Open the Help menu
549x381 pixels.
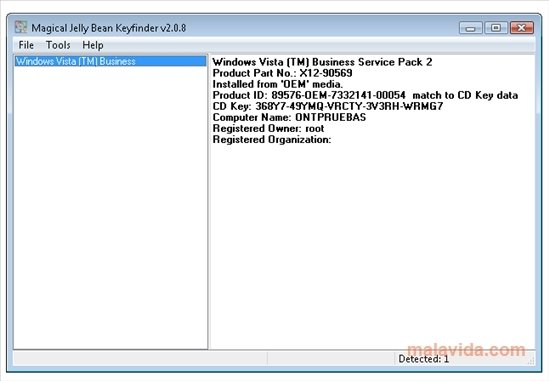(x=93, y=45)
